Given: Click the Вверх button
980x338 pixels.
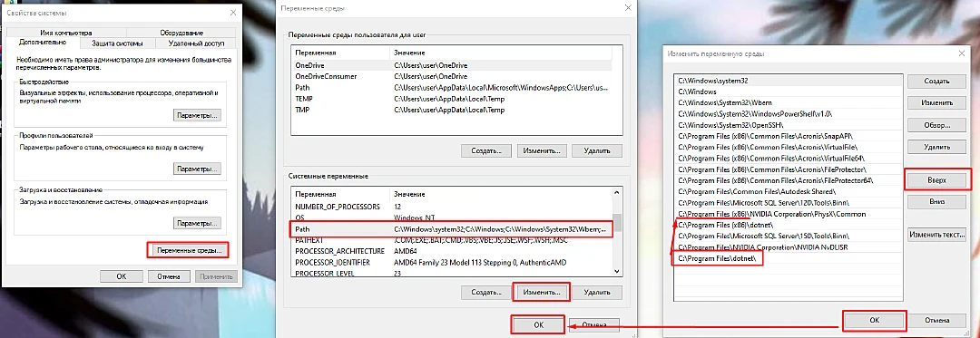Looking at the screenshot, I should coord(936,179).
